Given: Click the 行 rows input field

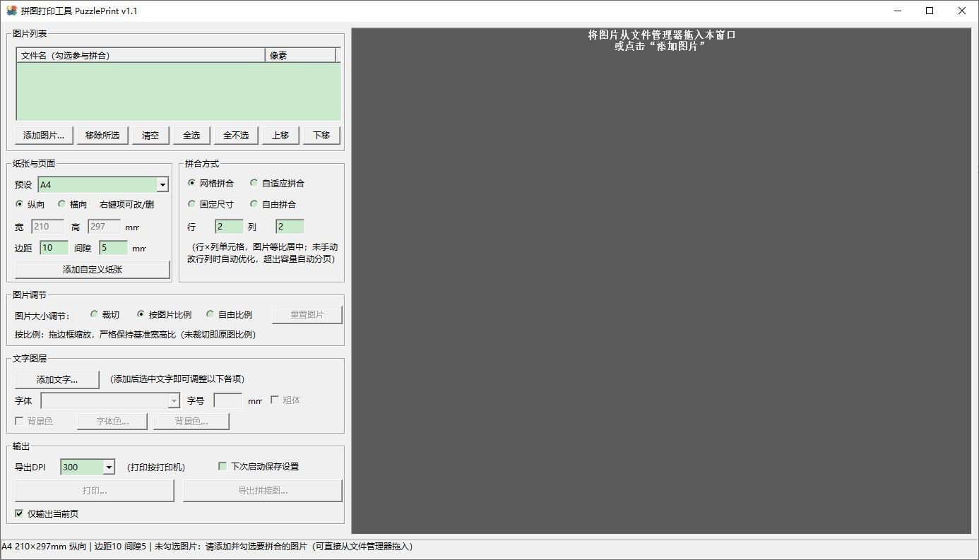Looking at the screenshot, I should click(230, 227).
